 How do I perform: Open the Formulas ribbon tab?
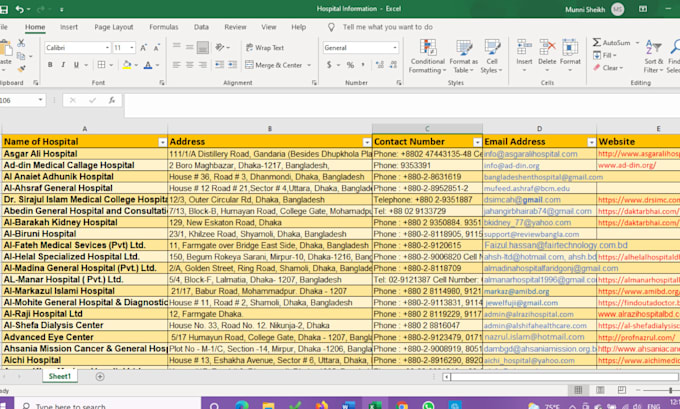tap(163, 27)
